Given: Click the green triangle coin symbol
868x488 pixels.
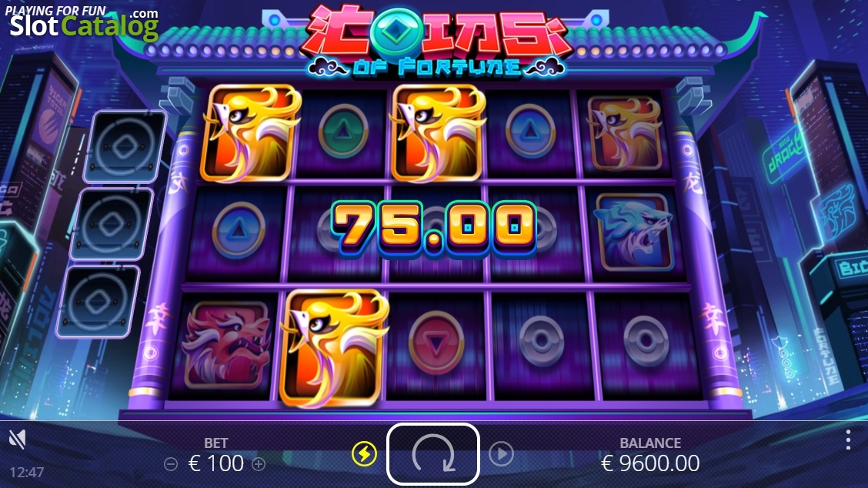Looking at the screenshot, I should (x=342, y=132).
